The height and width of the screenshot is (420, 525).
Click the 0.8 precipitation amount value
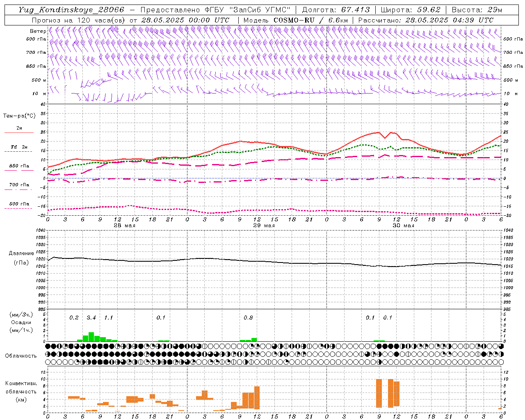point(248,318)
